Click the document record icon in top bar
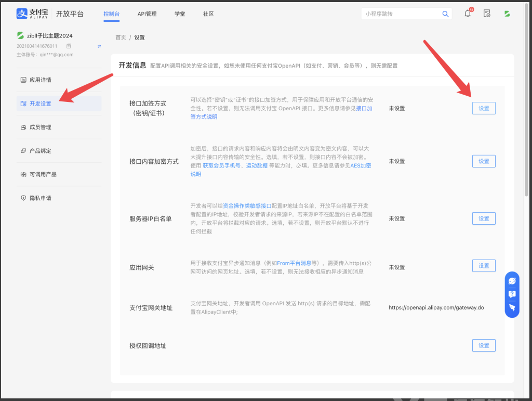 (x=487, y=14)
